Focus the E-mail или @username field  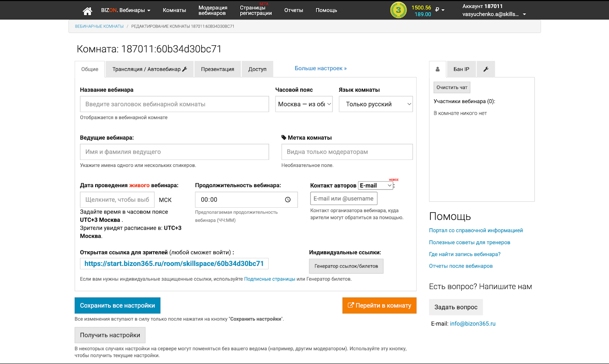(344, 199)
